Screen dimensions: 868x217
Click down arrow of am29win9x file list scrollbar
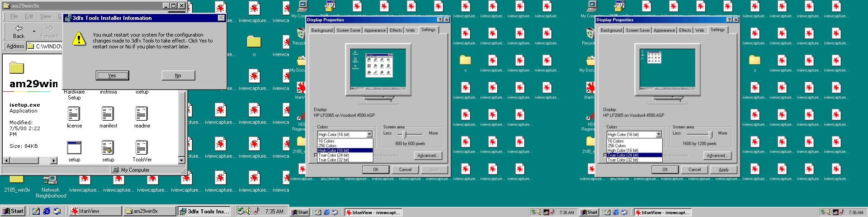click(181, 160)
